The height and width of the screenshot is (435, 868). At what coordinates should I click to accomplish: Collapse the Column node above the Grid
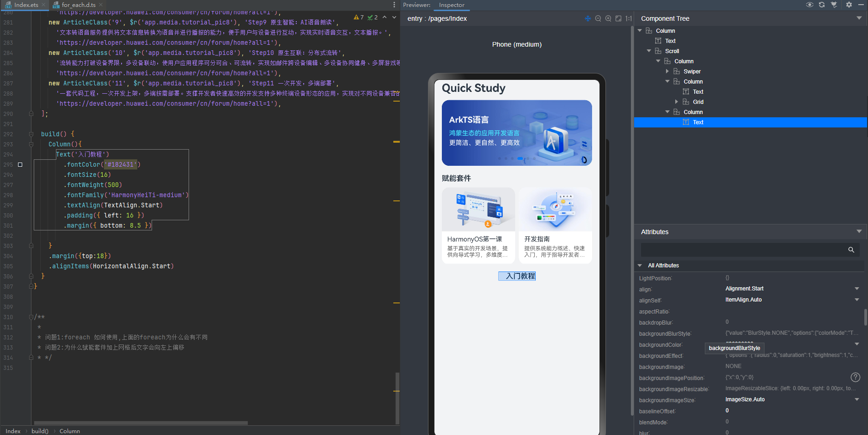[667, 81]
